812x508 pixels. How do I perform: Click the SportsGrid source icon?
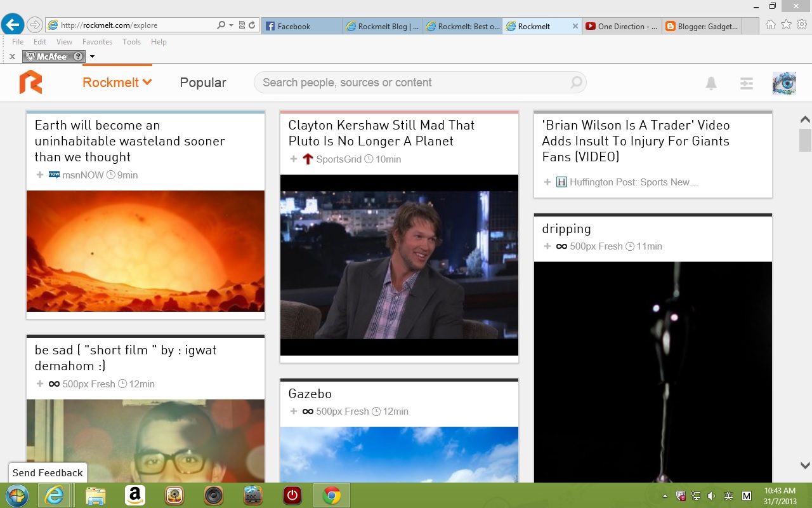tap(308, 159)
